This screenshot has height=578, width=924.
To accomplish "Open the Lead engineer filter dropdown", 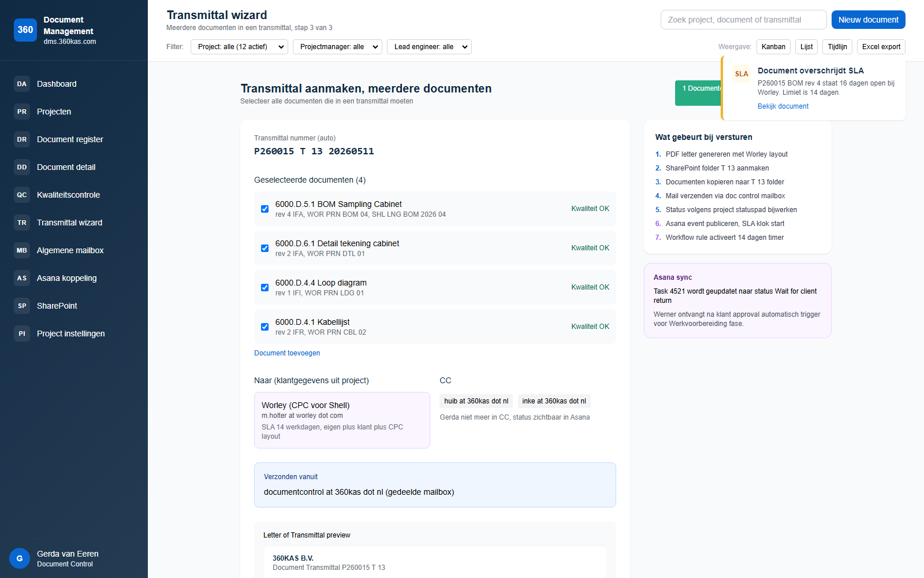I will (x=429, y=47).
